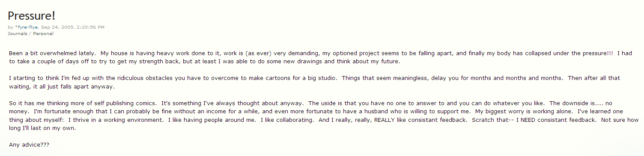The image size is (644, 156).
Task: Open the author profile link fyre-flye
Action: click(x=28, y=27)
